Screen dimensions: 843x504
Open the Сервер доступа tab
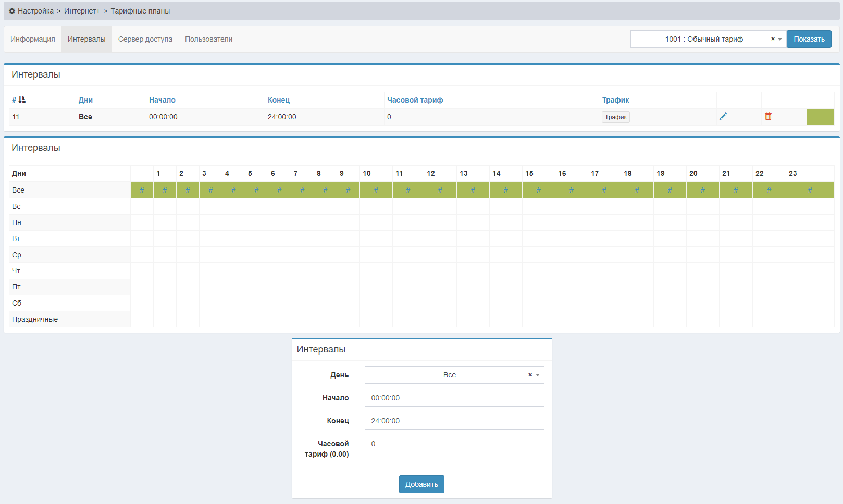pos(145,39)
